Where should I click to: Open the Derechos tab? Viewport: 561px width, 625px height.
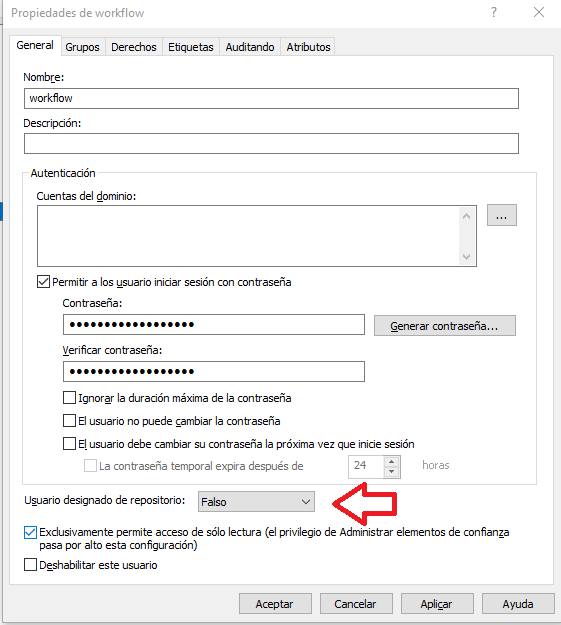(x=134, y=47)
